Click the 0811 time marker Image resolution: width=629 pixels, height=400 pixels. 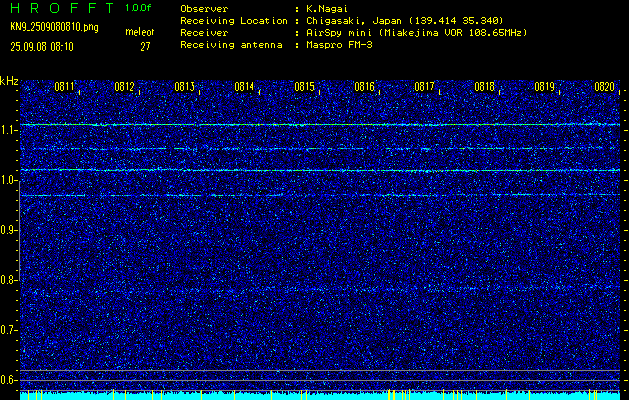pyautogui.click(x=64, y=87)
